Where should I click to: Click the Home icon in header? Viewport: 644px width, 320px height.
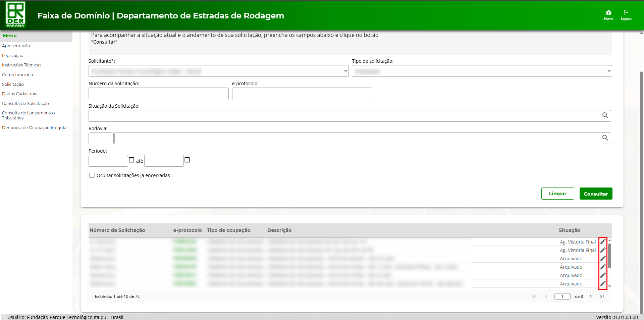[x=608, y=15]
